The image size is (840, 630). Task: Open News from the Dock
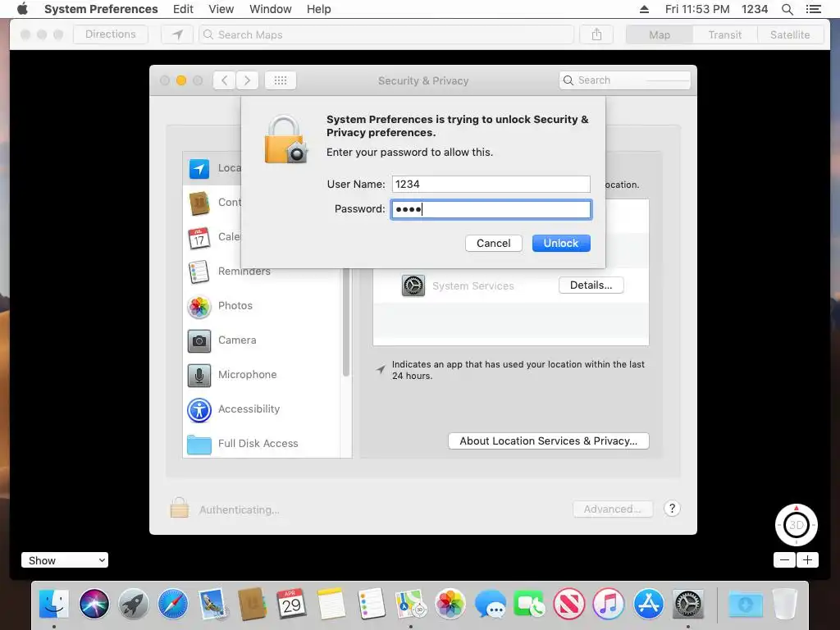pyautogui.click(x=569, y=604)
